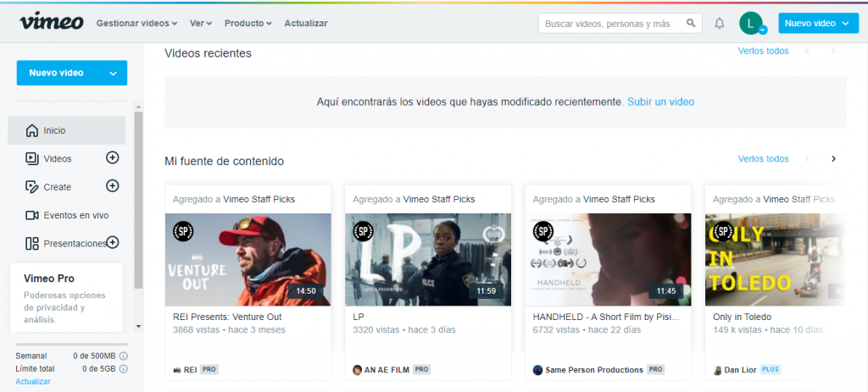Click the PLUS badge next to Dan Lior
Screen dimensions: 868x392
click(x=770, y=370)
